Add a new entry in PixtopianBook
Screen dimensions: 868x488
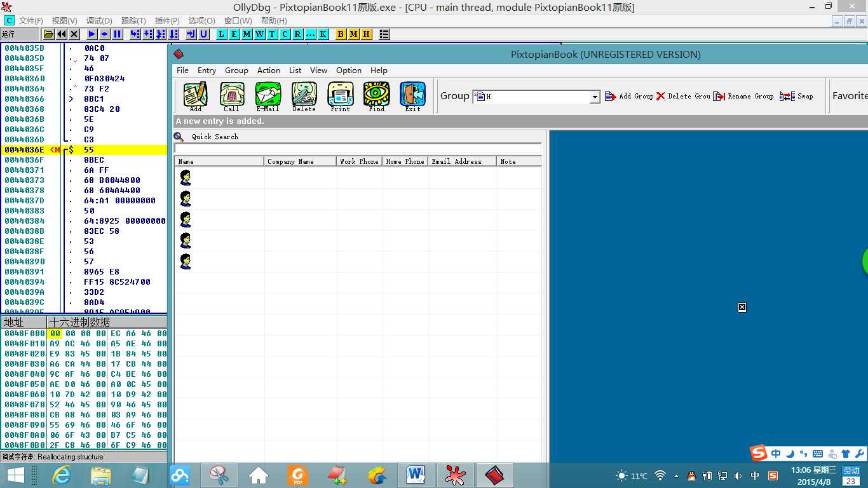point(196,97)
